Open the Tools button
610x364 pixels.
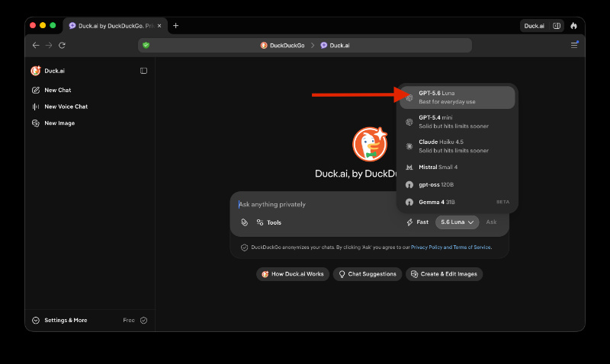pyautogui.click(x=269, y=222)
